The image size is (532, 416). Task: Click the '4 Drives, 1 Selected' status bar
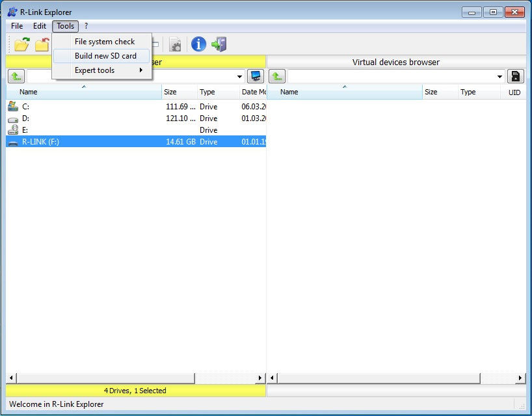tap(135, 391)
